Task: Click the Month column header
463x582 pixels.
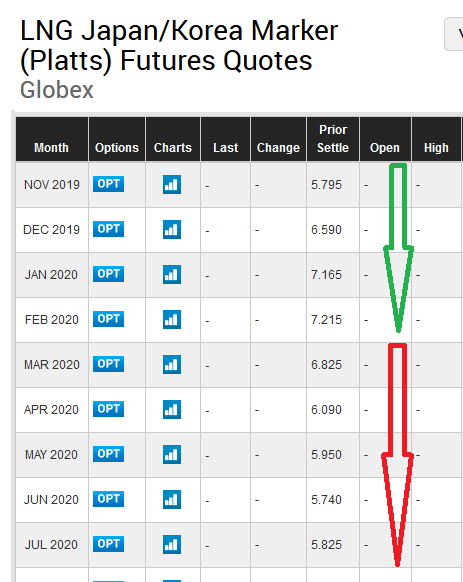Action: tap(52, 139)
